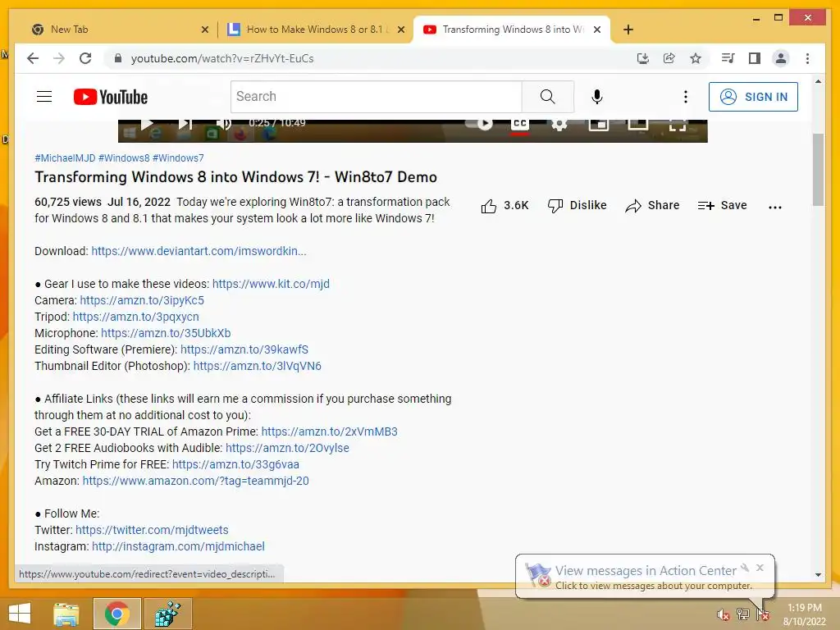Click the YouTube search input field
This screenshot has height=630, width=840.
click(376, 97)
